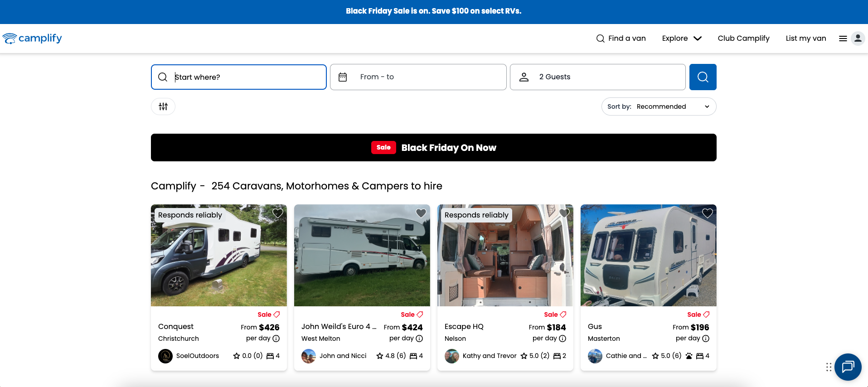Open the live chat bubble
The image size is (868, 387).
click(x=848, y=367)
